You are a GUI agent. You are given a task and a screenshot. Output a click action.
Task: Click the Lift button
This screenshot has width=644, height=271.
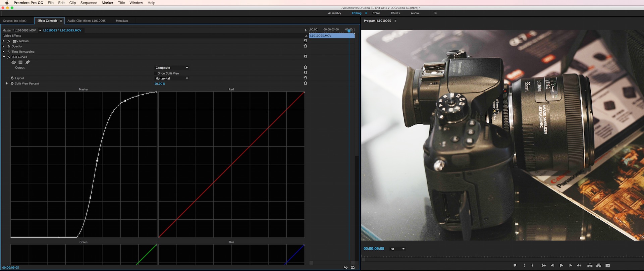590,265
